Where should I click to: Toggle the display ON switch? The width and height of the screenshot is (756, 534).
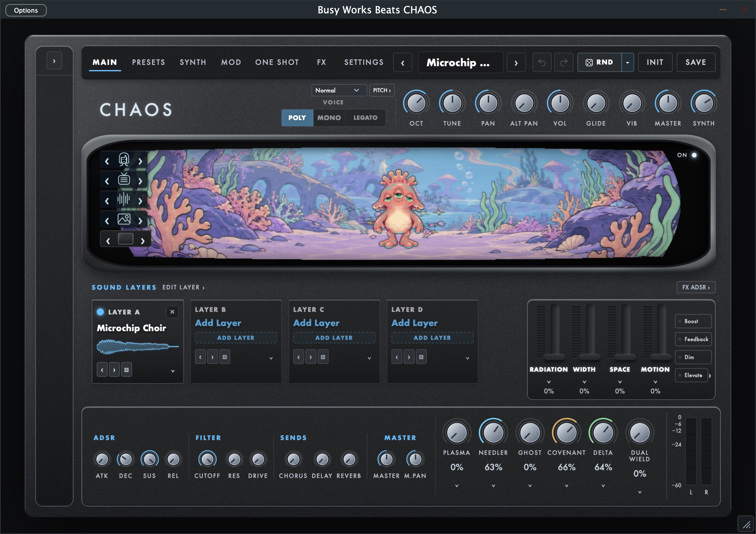[694, 155]
